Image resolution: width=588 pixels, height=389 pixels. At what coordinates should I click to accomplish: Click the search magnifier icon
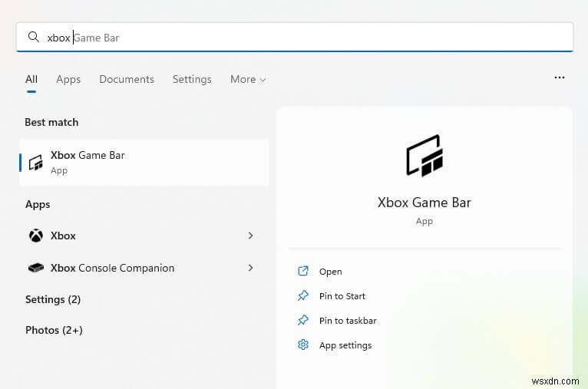(x=33, y=37)
